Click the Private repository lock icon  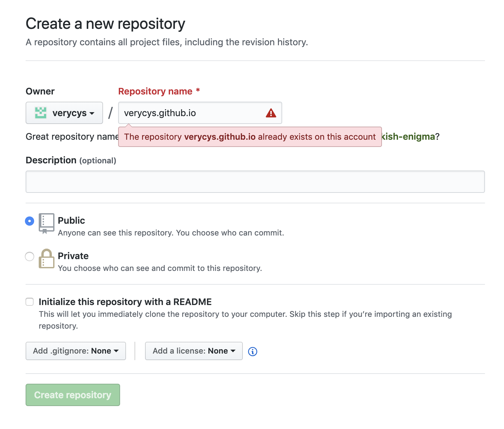pyautogui.click(x=46, y=258)
